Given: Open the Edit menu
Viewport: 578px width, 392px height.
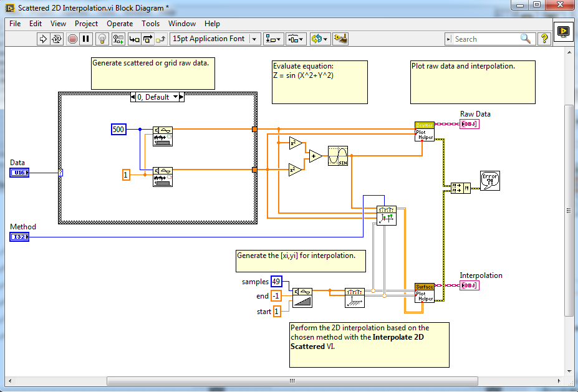Looking at the screenshot, I should pyautogui.click(x=36, y=24).
